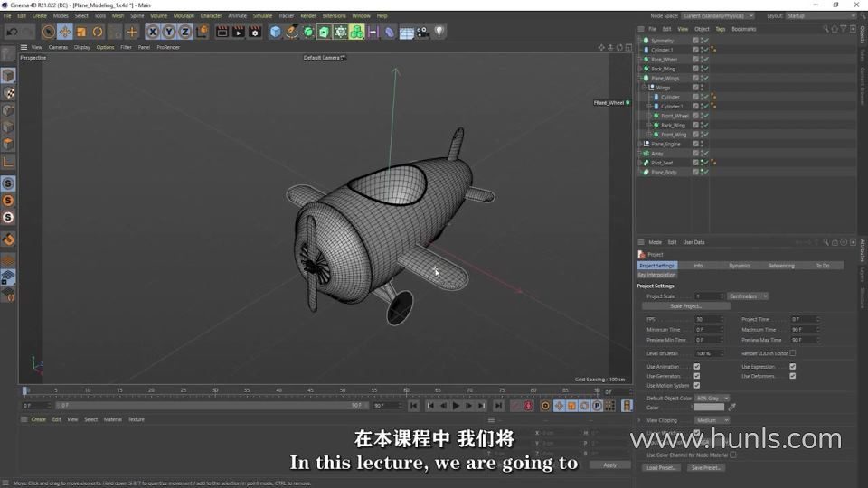Toggle Use Motion System checkbox
Image resolution: width=868 pixels, height=488 pixels.
point(697,386)
